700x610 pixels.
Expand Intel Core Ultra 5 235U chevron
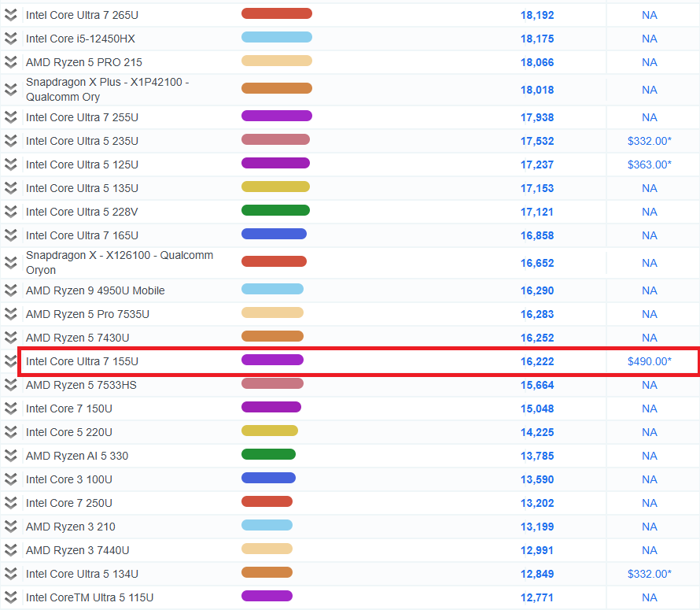(11, 141)
